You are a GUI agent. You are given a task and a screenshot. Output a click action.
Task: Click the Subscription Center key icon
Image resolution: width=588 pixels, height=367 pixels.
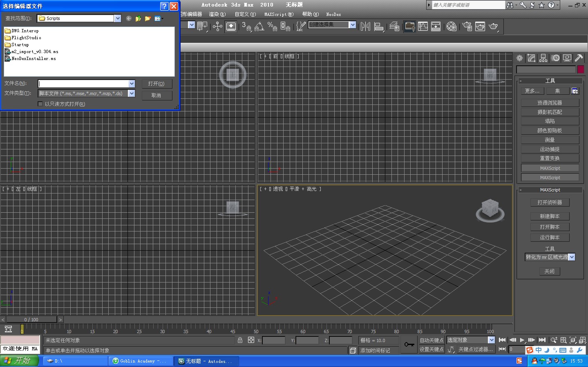coord(523,5)
